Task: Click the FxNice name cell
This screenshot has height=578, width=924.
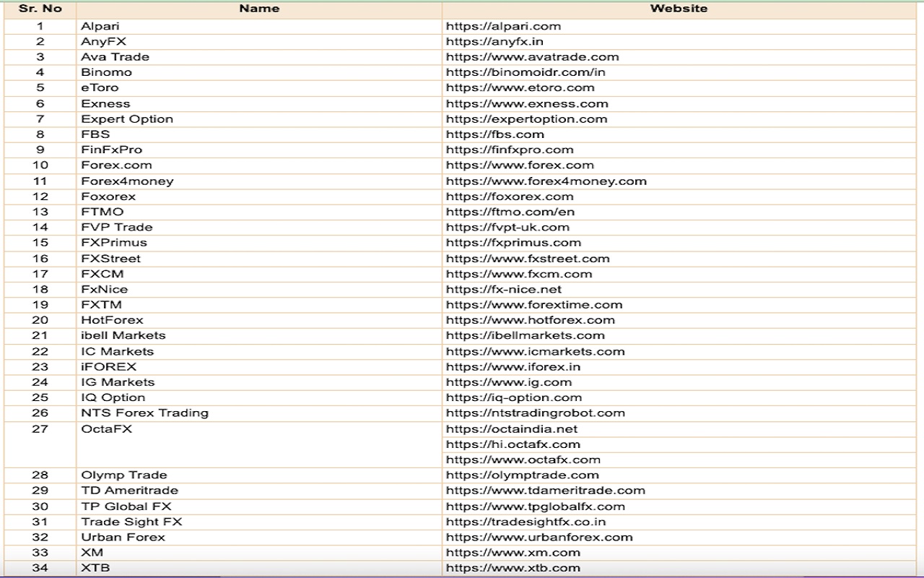Action: tap(259, 289)
